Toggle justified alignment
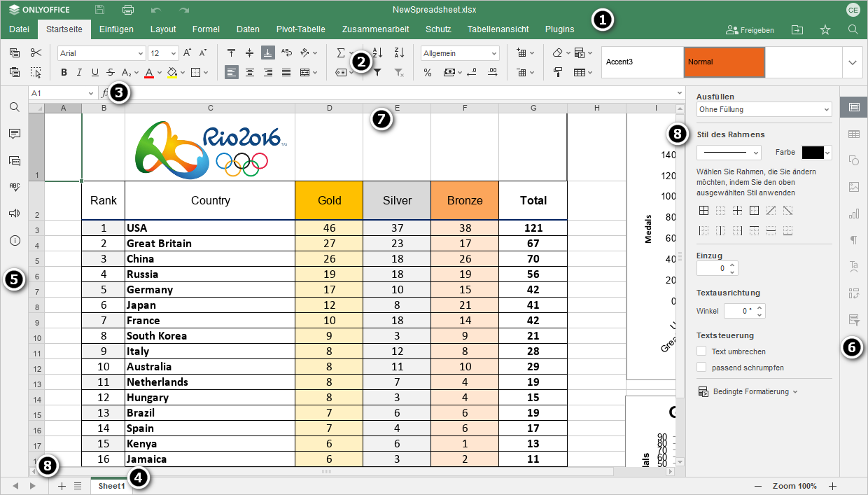 286,72
